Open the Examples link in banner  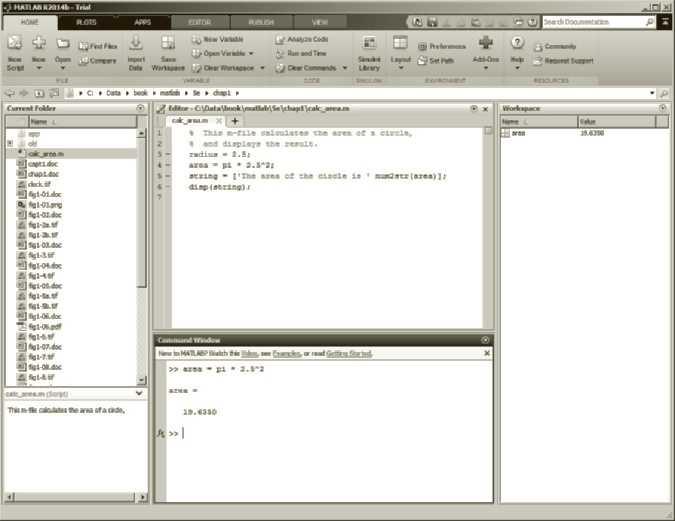click(286, 354)
